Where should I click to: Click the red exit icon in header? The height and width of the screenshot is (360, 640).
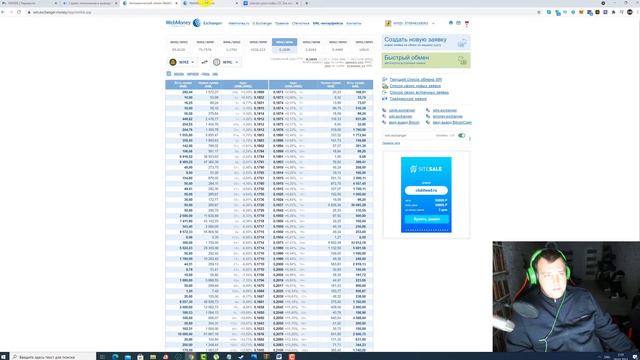coord(467,23)
